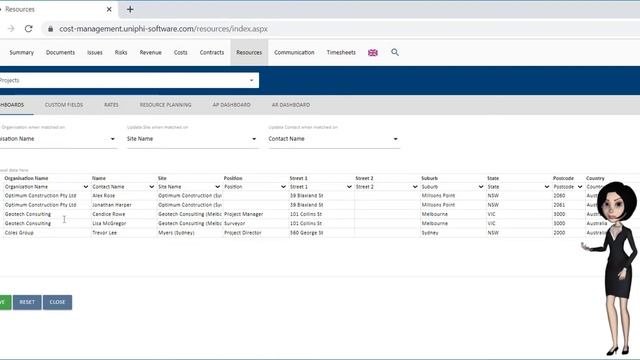Click the 2060 postcode cell
Image resolution: width=640 pixels, height=360 pixels.
pyautogui.click(x=568, y=196)
